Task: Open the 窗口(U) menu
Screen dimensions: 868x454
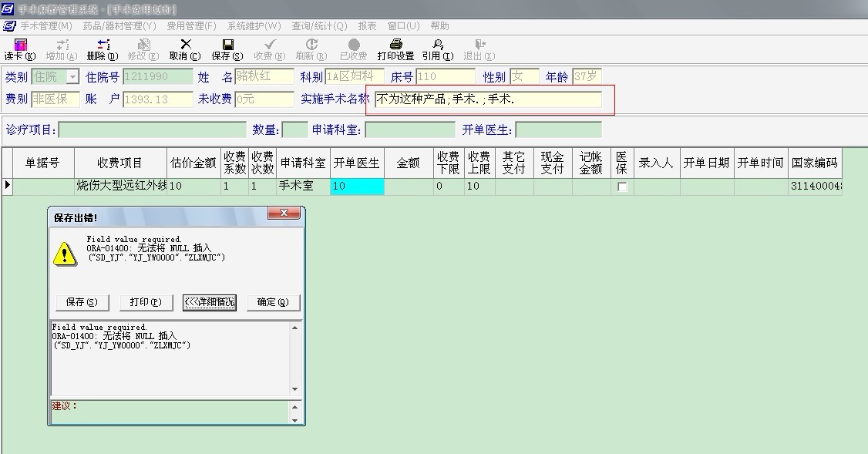Action: (404, 26)
